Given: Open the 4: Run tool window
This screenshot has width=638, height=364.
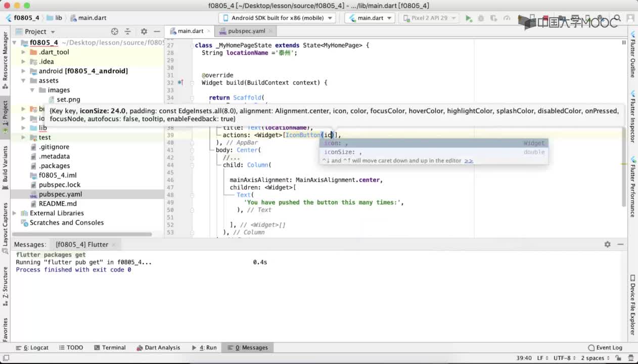Looking at the screenshot, I should tap(204, 347).
